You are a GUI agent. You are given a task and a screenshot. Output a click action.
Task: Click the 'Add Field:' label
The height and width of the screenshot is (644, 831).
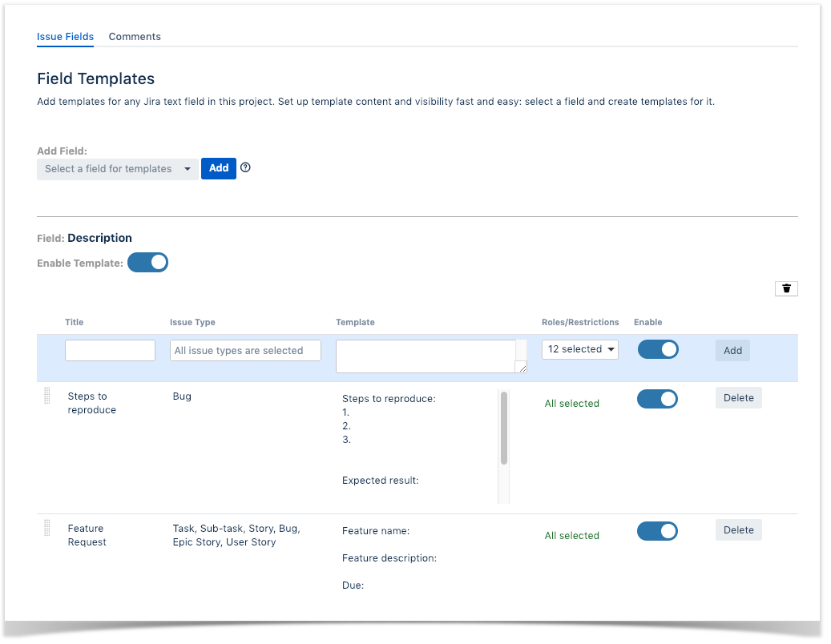point(62,151)
